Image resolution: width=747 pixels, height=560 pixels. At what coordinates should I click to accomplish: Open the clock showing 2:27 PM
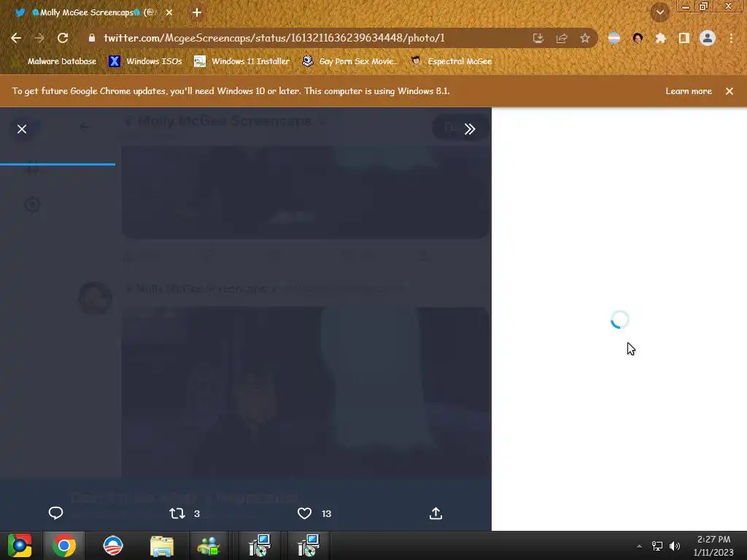(x=713, y=545)
